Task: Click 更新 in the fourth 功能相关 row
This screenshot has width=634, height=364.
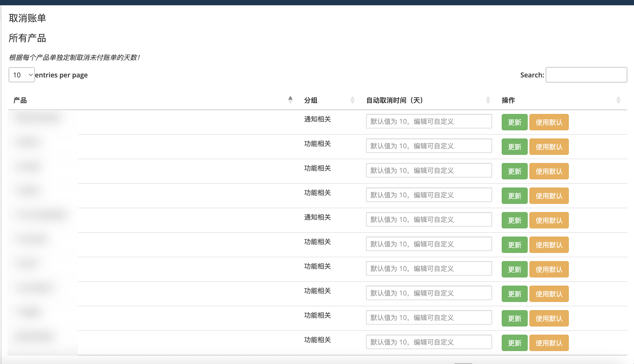Action: 514,245
